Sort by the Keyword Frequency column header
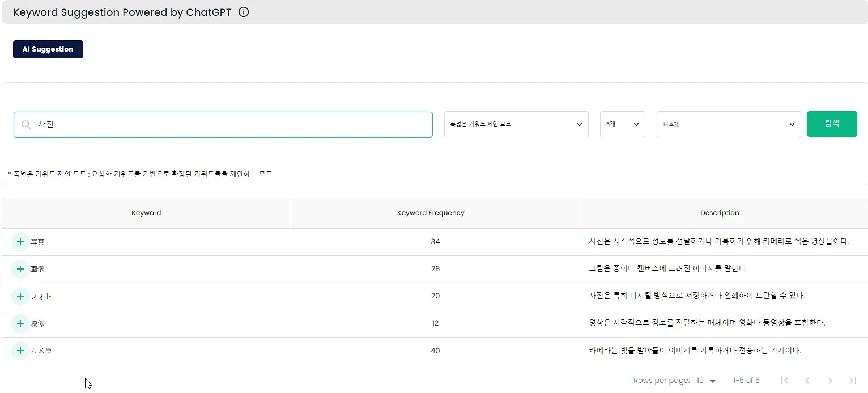The width and height of the screenshot is (868, 393). pyautogui.click(x=431, y=213)
